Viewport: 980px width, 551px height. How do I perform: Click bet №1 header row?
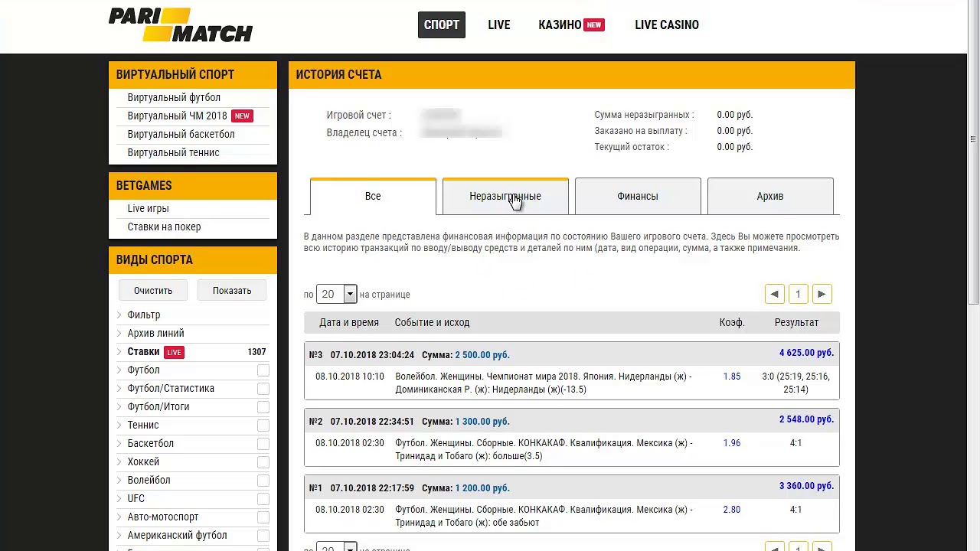click(x=572, y=487)
